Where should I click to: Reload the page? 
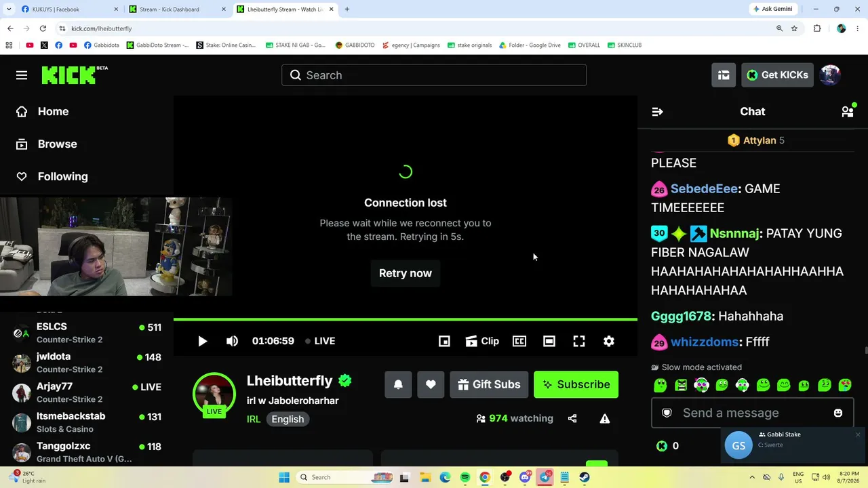click(x=43, y=28)
